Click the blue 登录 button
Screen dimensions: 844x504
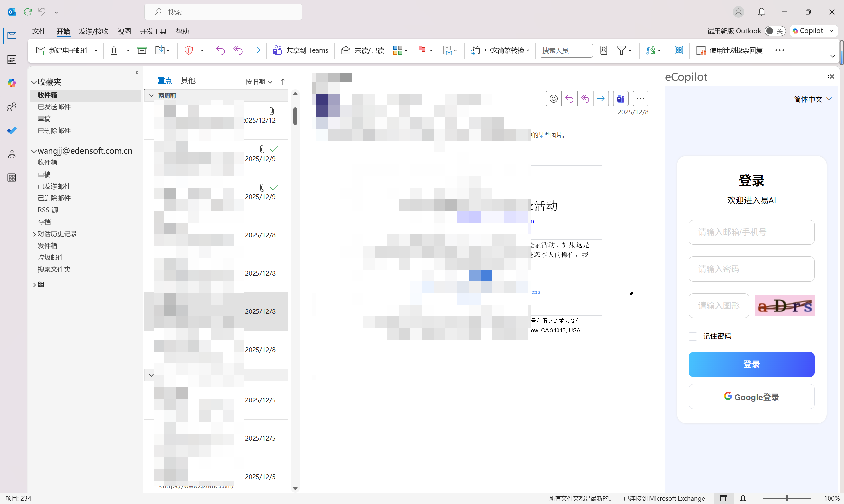(751, 365)
